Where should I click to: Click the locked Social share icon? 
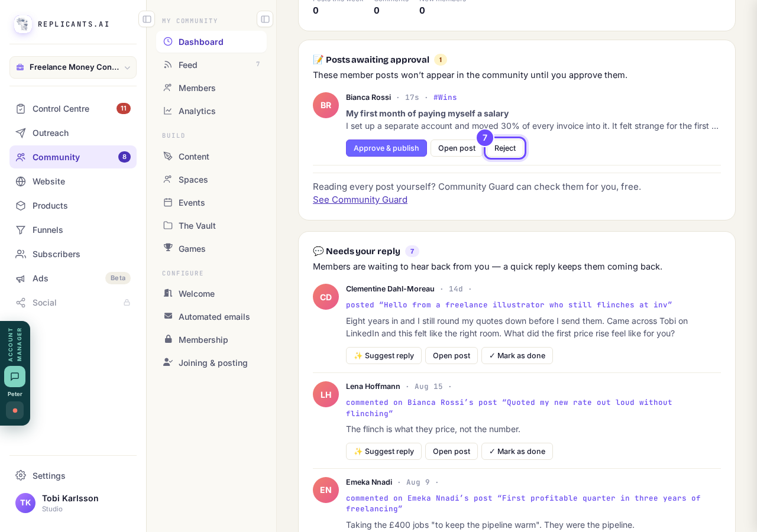[21, 303]
